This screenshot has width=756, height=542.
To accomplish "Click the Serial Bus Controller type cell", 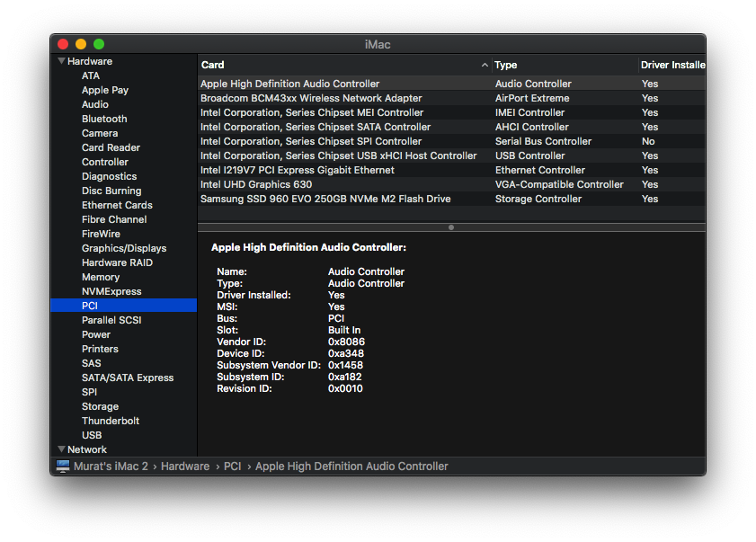I will [543, 141].
